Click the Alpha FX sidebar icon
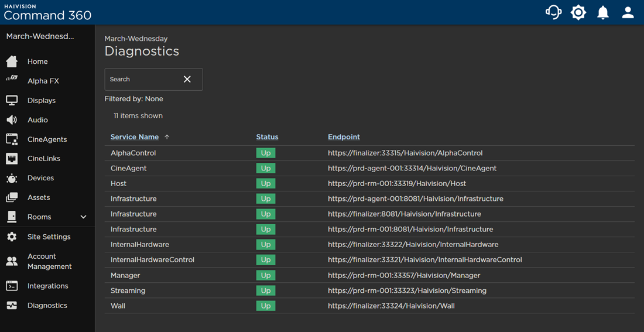This screenshot has height=332, width=644. 12,78
